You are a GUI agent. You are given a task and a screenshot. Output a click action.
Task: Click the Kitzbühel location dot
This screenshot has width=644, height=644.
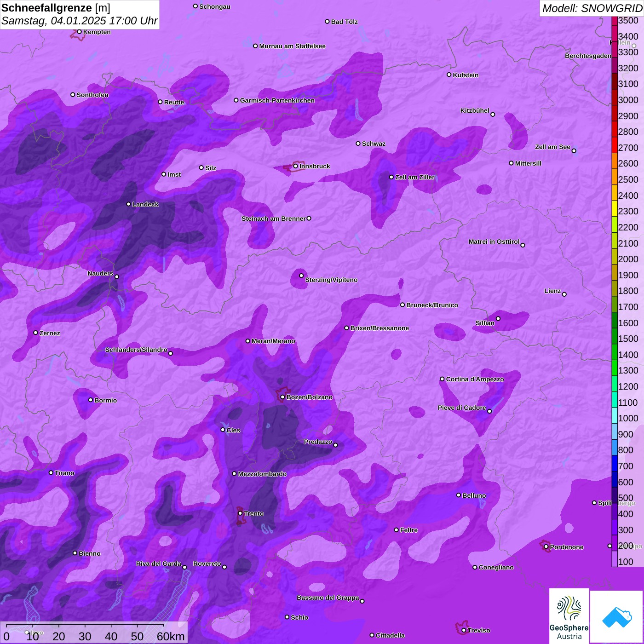(493, 115)
